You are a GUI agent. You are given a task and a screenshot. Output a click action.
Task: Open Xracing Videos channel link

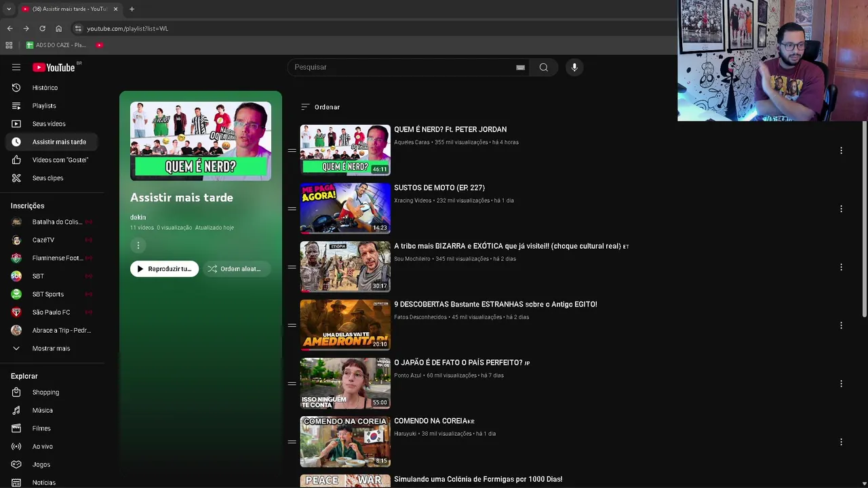[412, 201]
